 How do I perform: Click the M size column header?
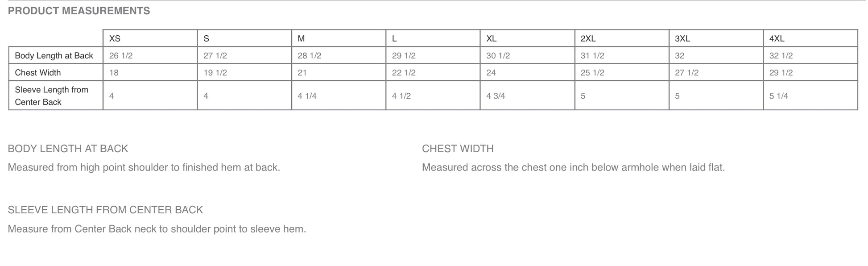[x=301, y=39]
